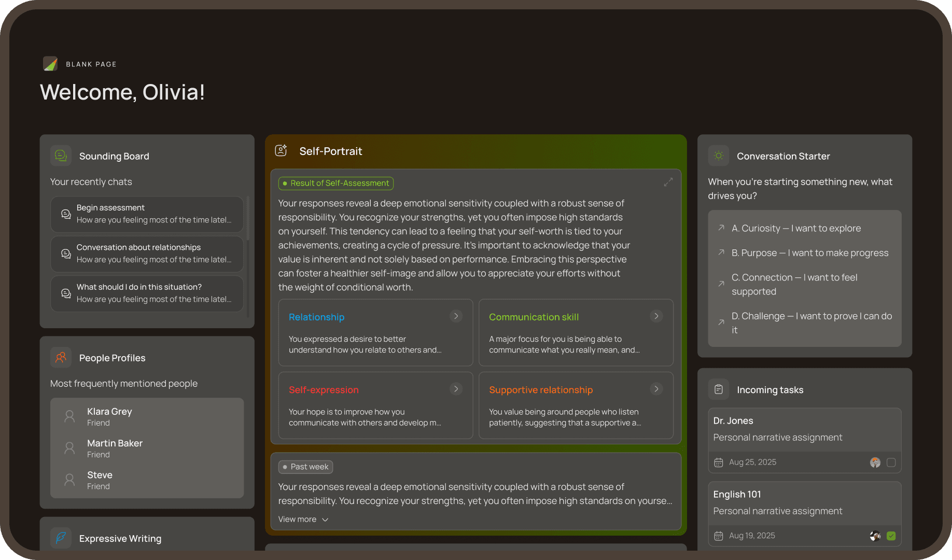Click calendar icon for Aug 25, 2025
The image size is (952, 560).
(719, 463)
